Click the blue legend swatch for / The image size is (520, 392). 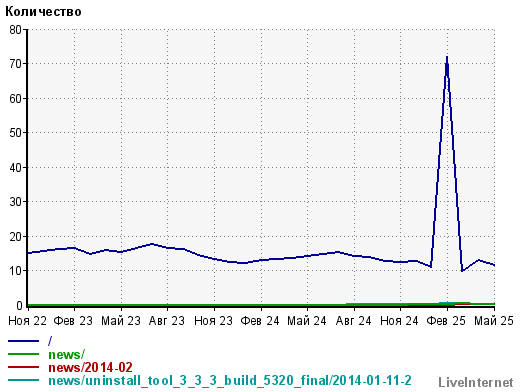point(23,341)
